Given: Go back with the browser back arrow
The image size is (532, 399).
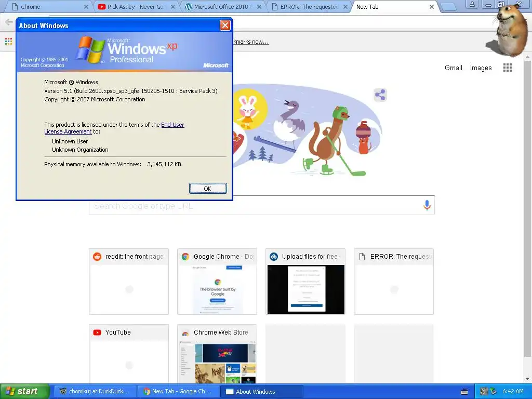Looking at the screenshot, I should point(9,22).
